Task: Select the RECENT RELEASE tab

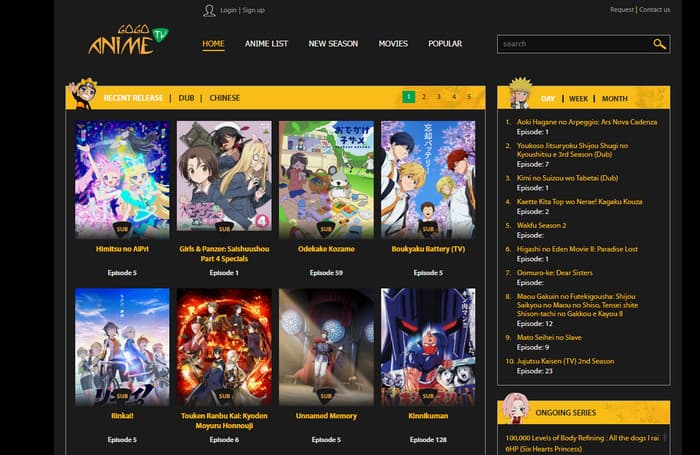Action: click(133, 98)
